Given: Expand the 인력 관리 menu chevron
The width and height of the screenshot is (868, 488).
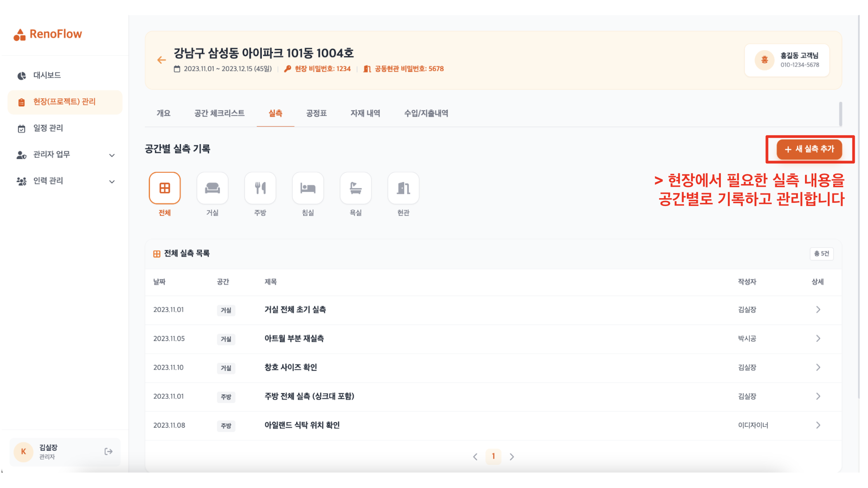Looking at the screenshot, I should (112, 181).
